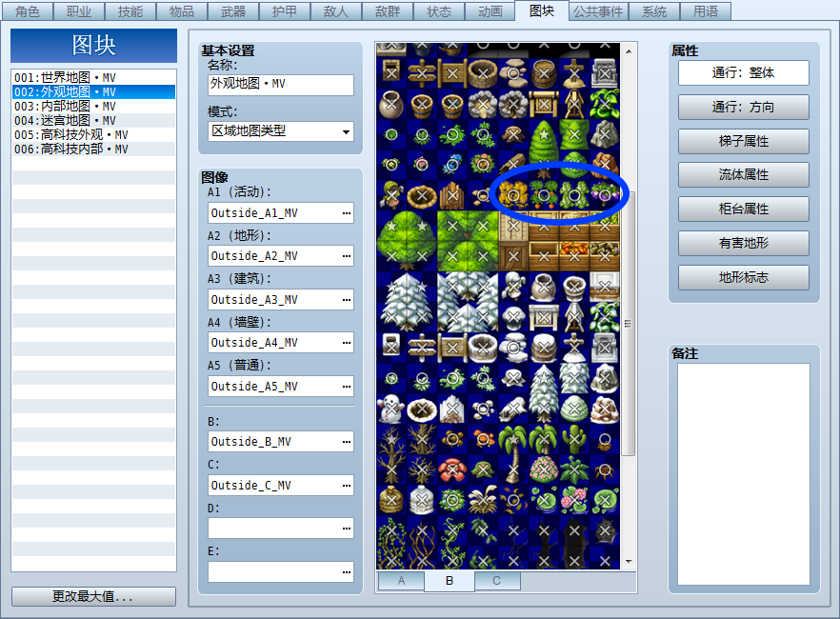
Task: Select the snow-covered barrel tile
Action: pos(544,349)
